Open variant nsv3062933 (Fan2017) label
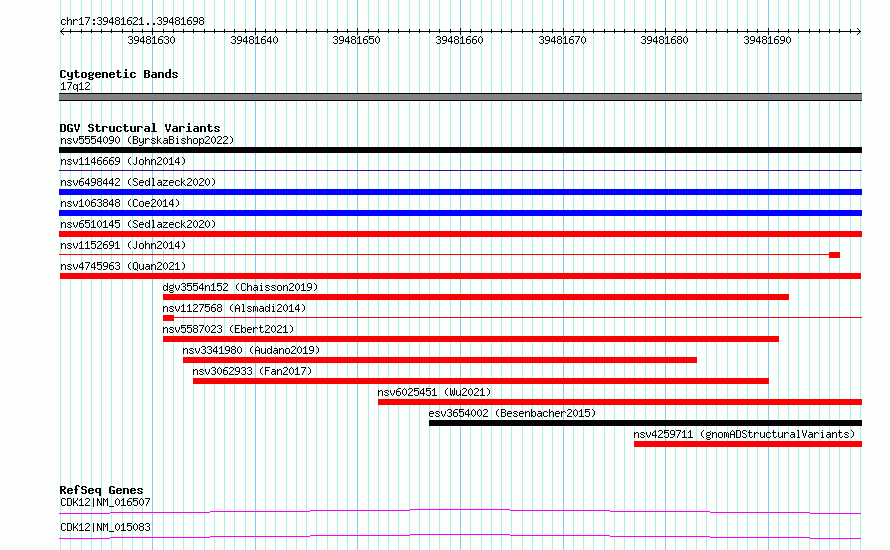890x550 pixels. click(252, 371)
